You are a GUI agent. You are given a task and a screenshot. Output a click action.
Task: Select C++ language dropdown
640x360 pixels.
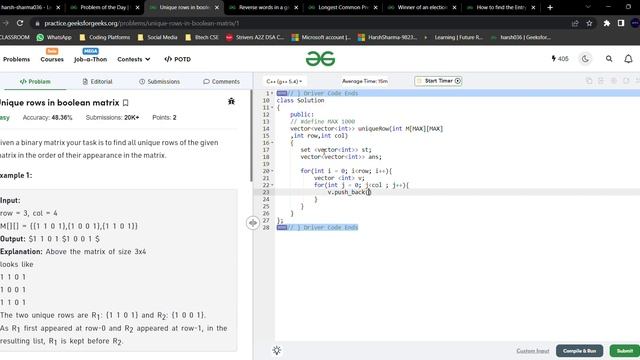284,81
